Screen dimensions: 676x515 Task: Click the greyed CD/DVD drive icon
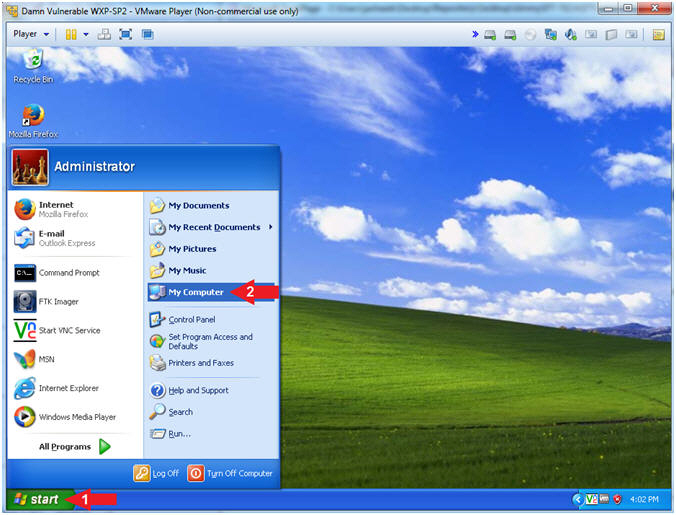coord(530,34)
